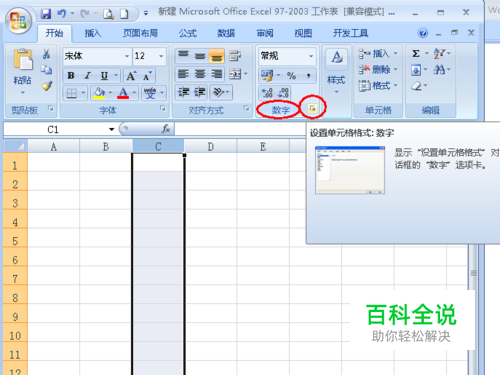The height and width of the screenshot is (375, 500).
Task: Select column A header
Action: [x=53, y=146]
